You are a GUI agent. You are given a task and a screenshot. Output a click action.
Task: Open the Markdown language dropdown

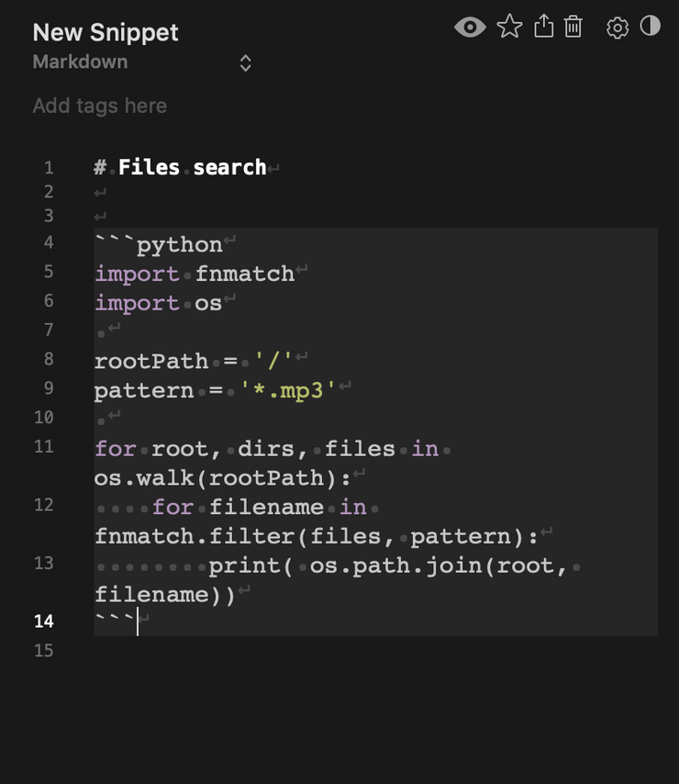point(142,62)
